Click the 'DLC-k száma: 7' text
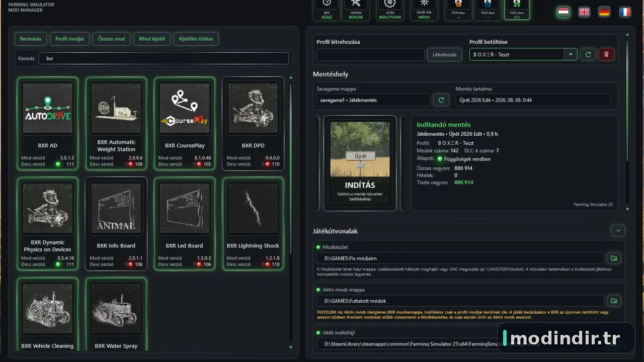 coord(481,151)
